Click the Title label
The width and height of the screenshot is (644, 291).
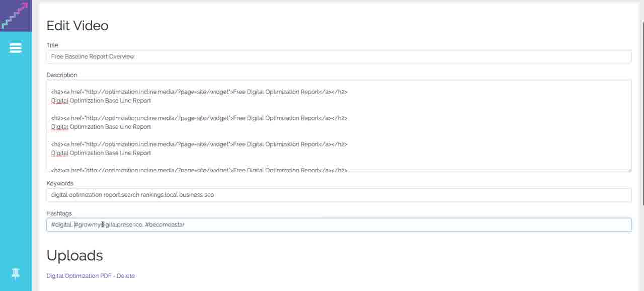click(x=52, y=45)
